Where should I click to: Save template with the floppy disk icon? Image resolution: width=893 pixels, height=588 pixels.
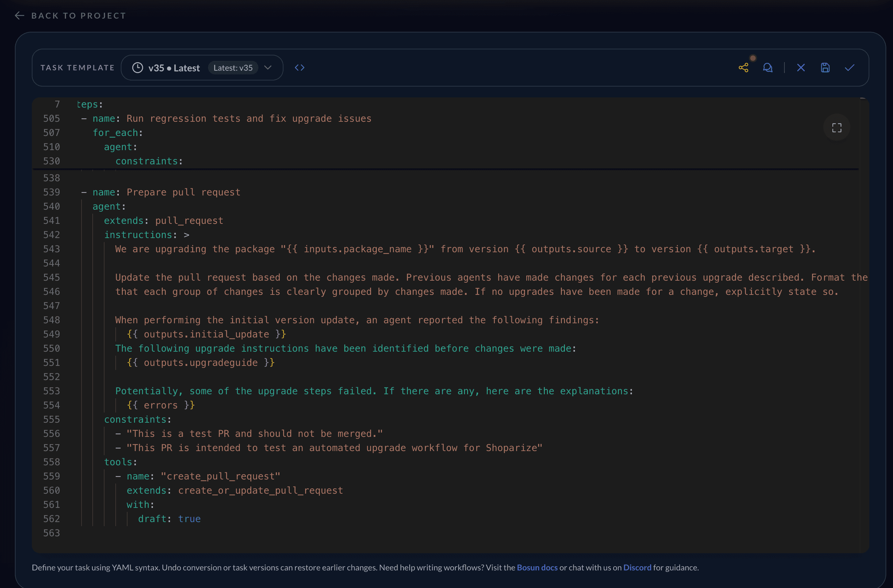point(825,68)
